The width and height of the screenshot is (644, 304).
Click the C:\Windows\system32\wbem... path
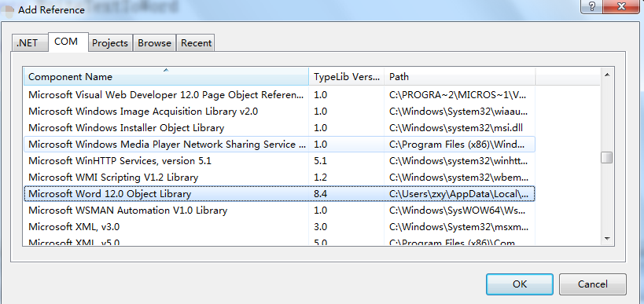pyautogui.click(x=458, y=178)
